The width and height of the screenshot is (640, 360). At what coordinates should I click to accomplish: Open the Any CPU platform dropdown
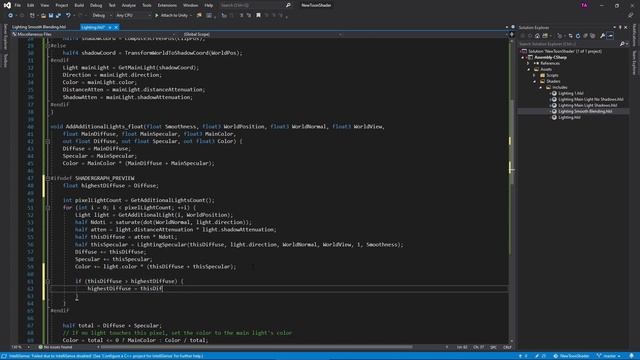(x=133, y=16)
